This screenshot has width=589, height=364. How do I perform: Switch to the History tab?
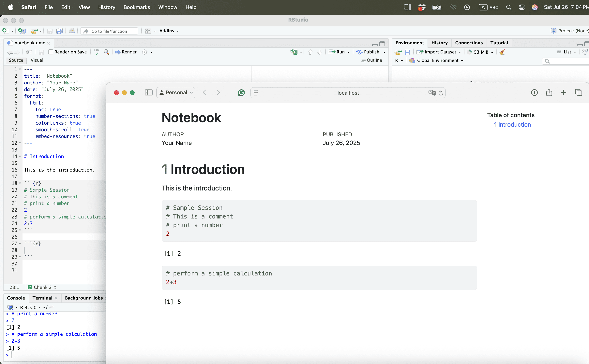click(x=439, y=43)
